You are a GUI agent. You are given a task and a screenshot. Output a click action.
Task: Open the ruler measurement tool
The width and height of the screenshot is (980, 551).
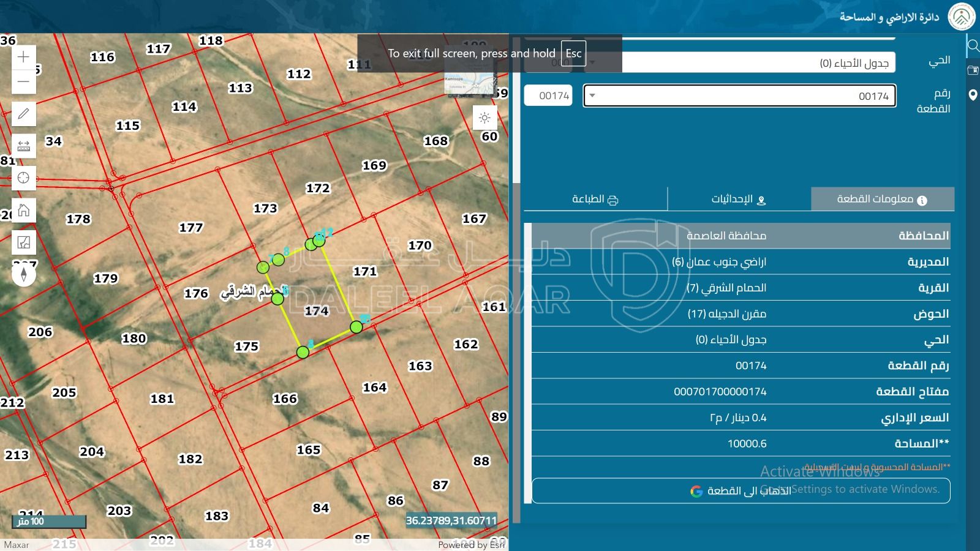coord(23,146)
